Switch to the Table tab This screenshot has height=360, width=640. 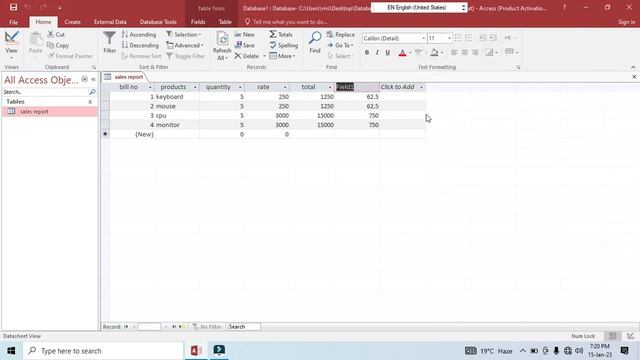225,22
